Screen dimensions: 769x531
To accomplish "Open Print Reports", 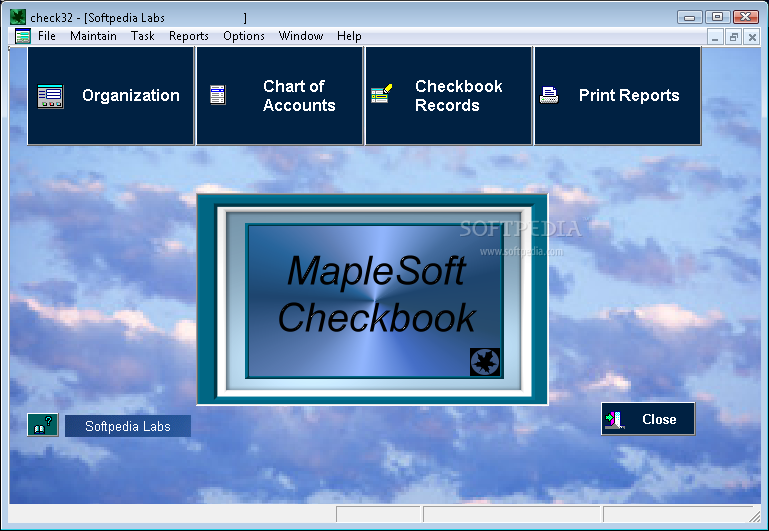I will 617,96.
